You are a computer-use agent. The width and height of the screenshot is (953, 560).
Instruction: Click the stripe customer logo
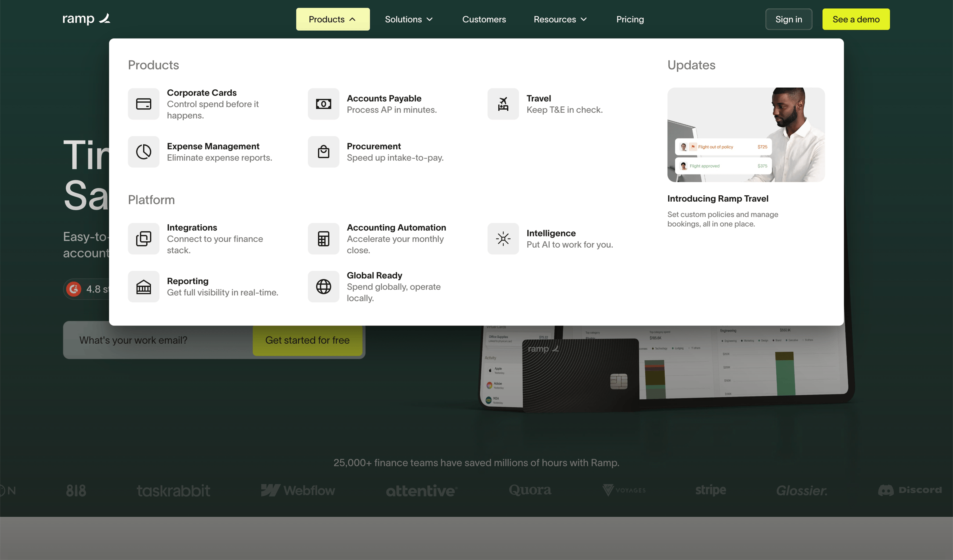click(x=711, y=491)
